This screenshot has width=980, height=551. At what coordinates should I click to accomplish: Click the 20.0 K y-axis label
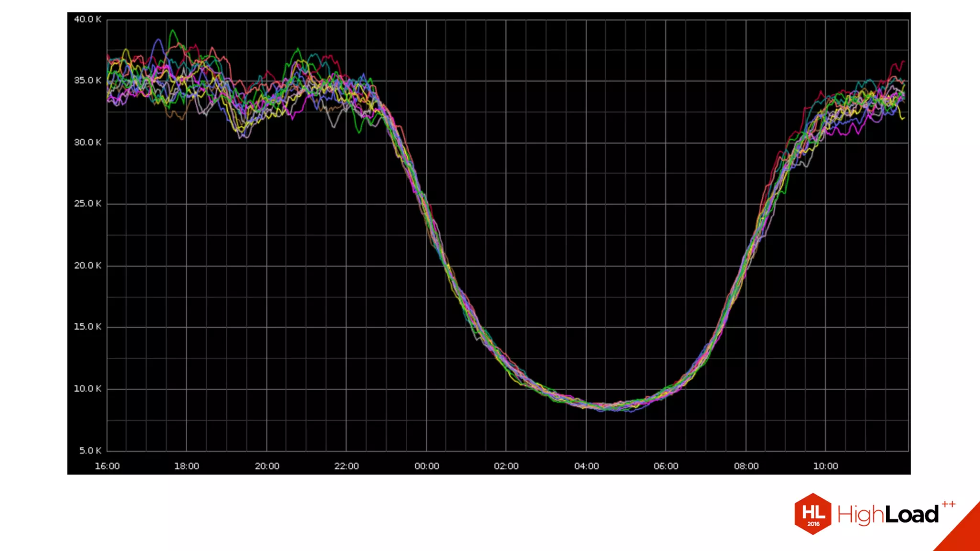click(x=88, y=265)
